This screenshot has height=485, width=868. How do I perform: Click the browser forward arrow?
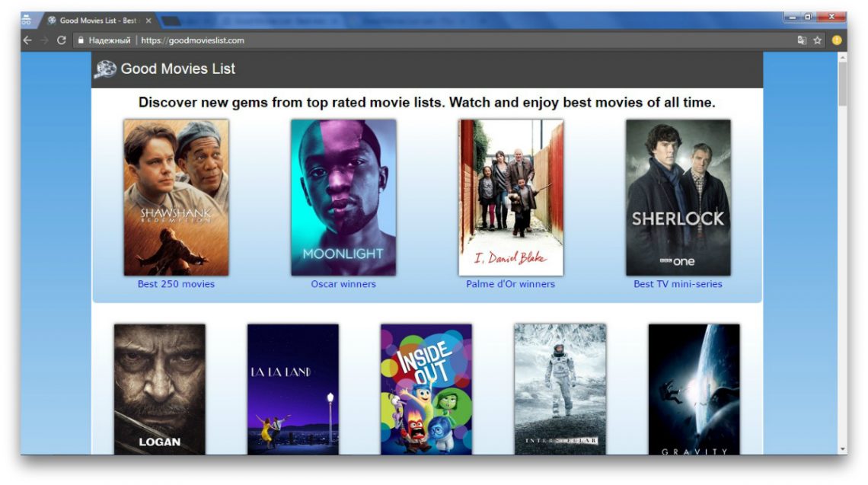click(x=45, y=40)
